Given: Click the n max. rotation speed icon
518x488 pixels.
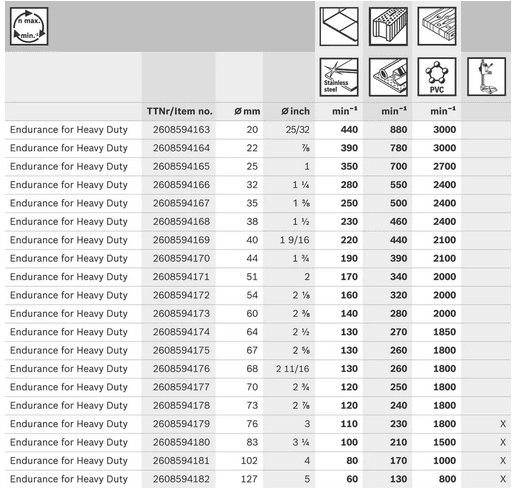Looking at the screenshot, I should pyautogui.click(x=29, y=26).
